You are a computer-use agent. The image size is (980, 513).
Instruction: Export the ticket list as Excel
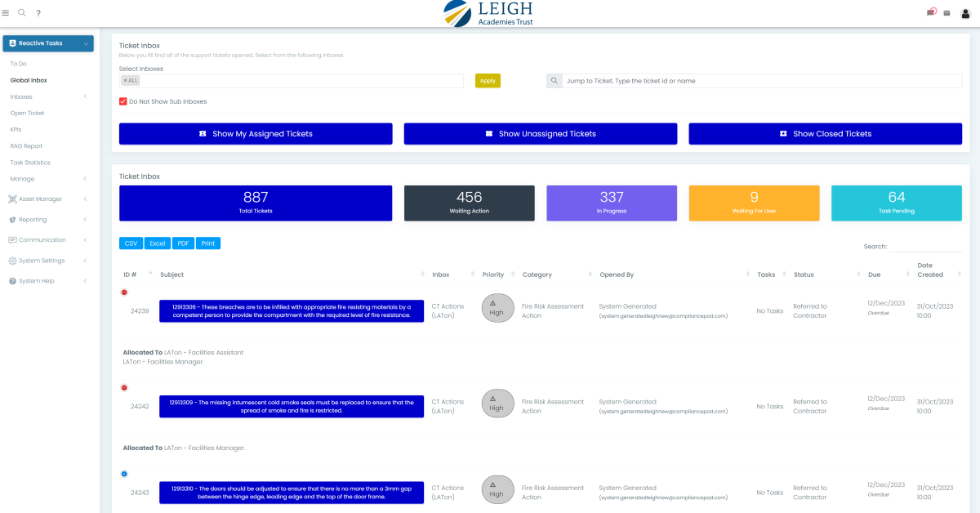click(158, 243)
